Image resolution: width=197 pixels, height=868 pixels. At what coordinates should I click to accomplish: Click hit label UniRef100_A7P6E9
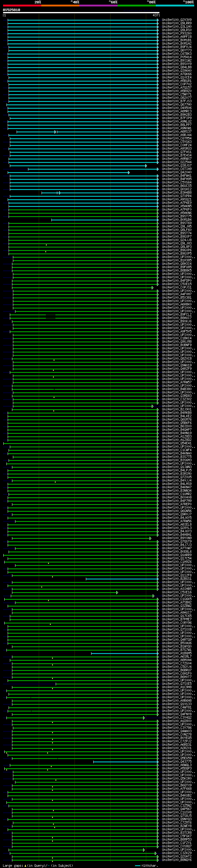[177, 203]
